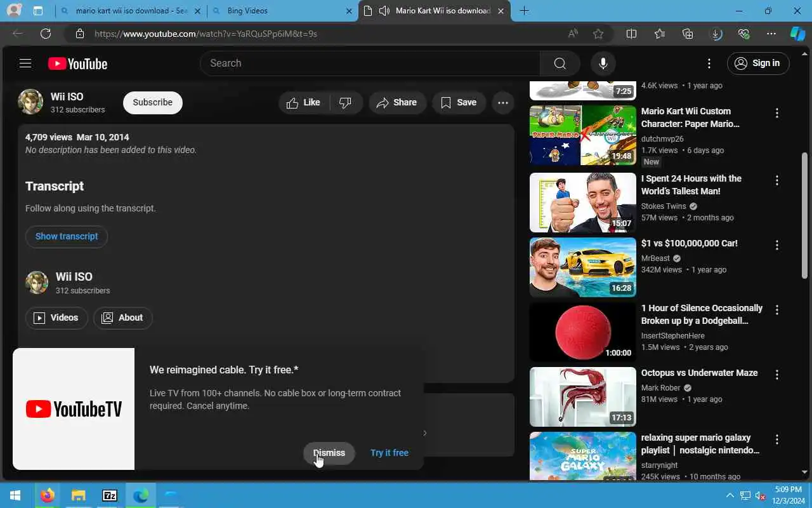Open read aloud in address bar
This screenshot has width=812, height=508.
[573, 34]
